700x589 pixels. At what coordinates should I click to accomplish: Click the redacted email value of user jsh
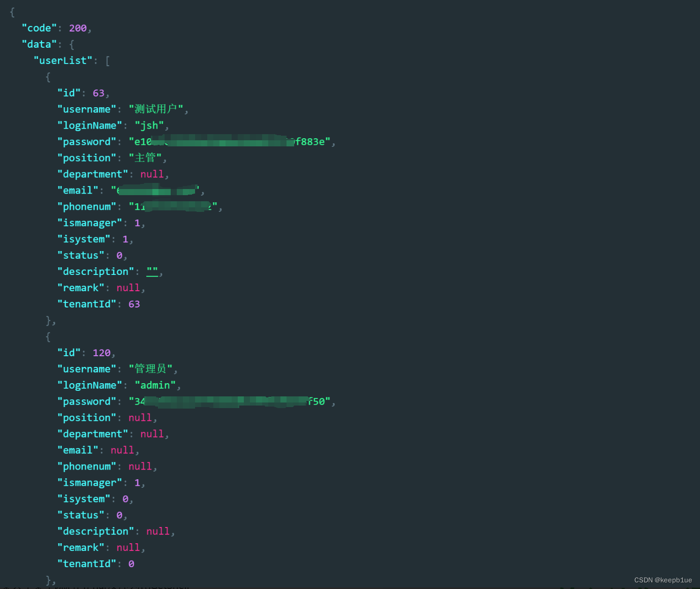(x=155, y=191)
